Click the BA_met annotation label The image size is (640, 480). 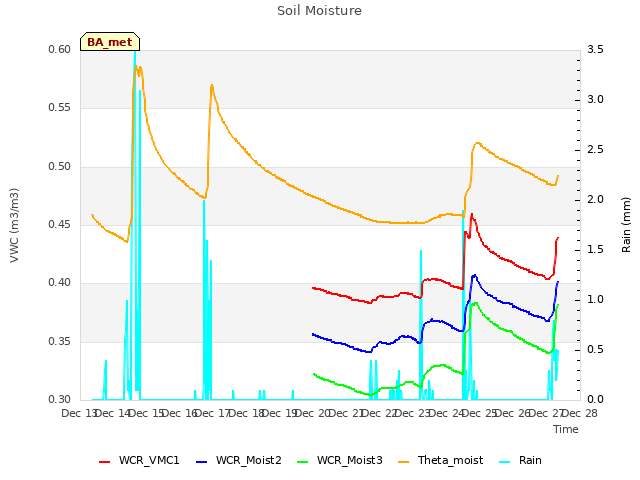coord(110,42)
